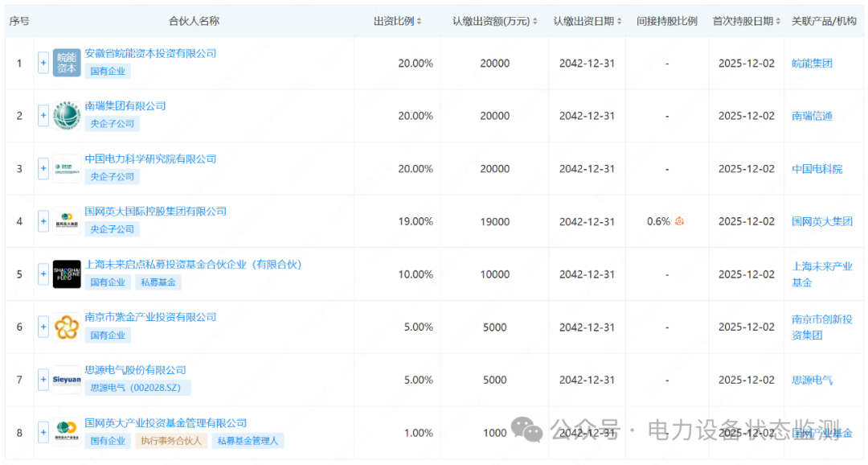Click 央企子公司 tag under 南瑞集团
868x465 pixels.
[113, 124]
